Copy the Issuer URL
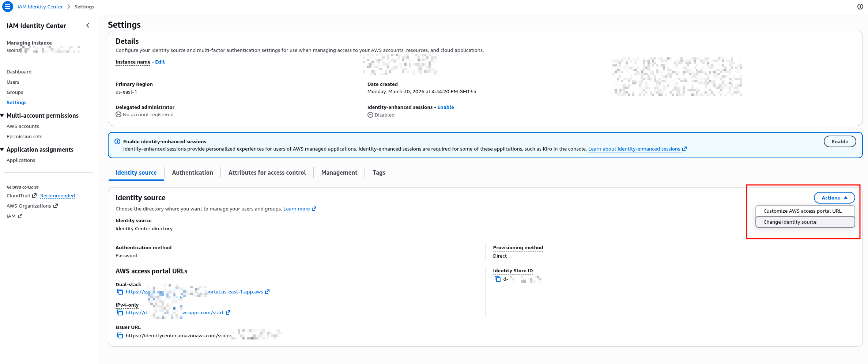Image resolution: width=868 pixels, height=364 pixels. (x=120, y=335)
